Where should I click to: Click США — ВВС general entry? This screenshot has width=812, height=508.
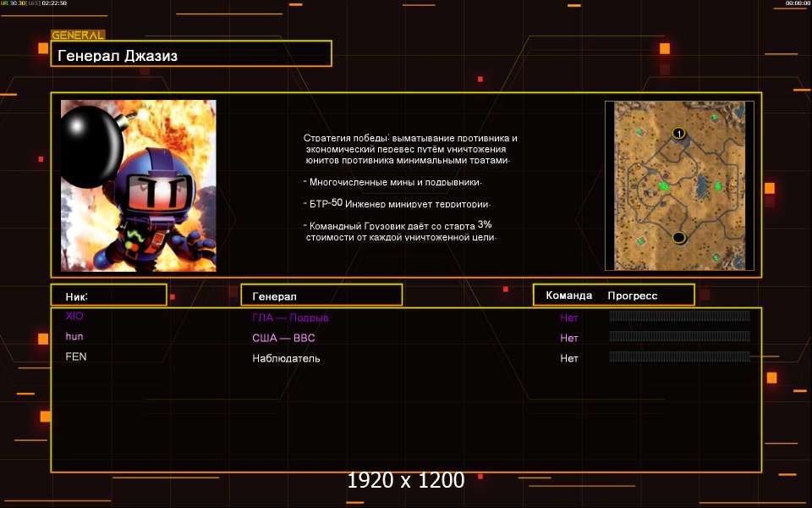tap(283, 338)
